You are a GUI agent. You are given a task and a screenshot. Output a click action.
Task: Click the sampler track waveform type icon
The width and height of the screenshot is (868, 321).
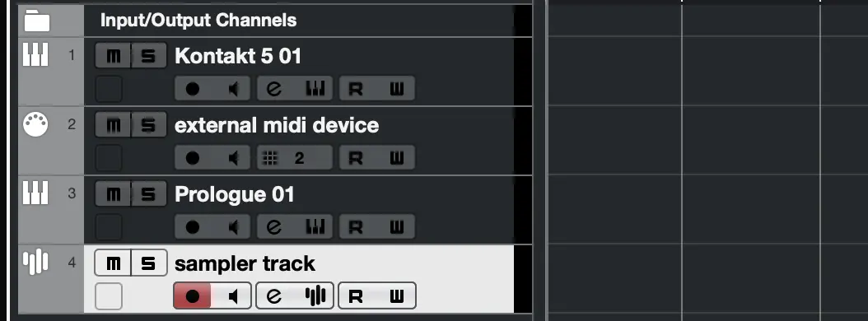35,263
